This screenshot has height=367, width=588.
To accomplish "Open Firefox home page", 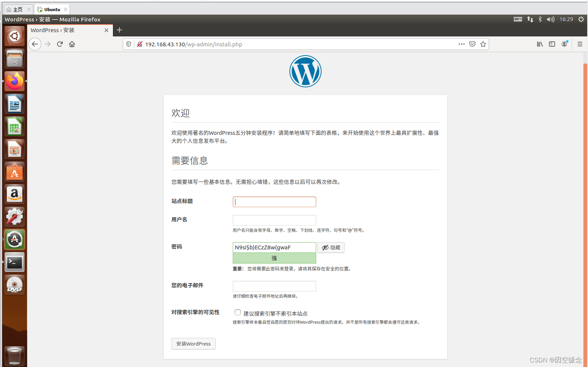I will 72,44.
